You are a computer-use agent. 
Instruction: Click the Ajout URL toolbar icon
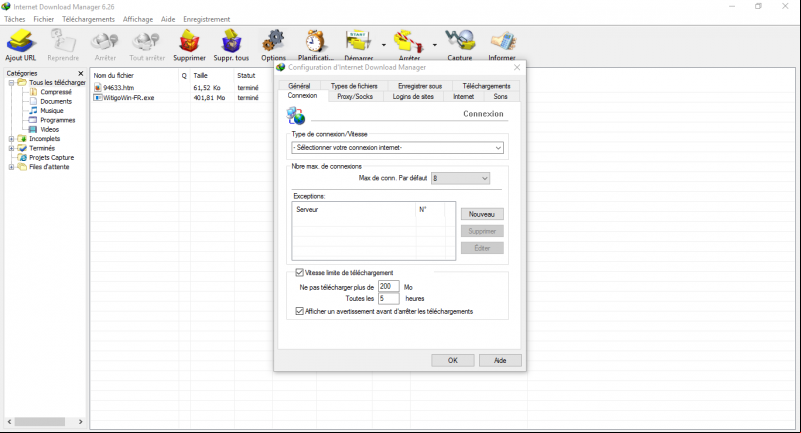(x=20, y=41)
